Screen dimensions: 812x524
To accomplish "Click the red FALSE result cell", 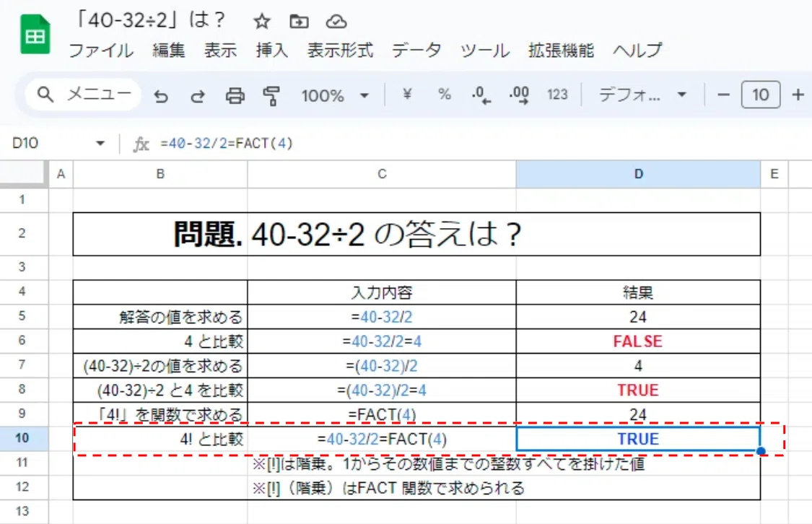I will [x=638, y=341].
